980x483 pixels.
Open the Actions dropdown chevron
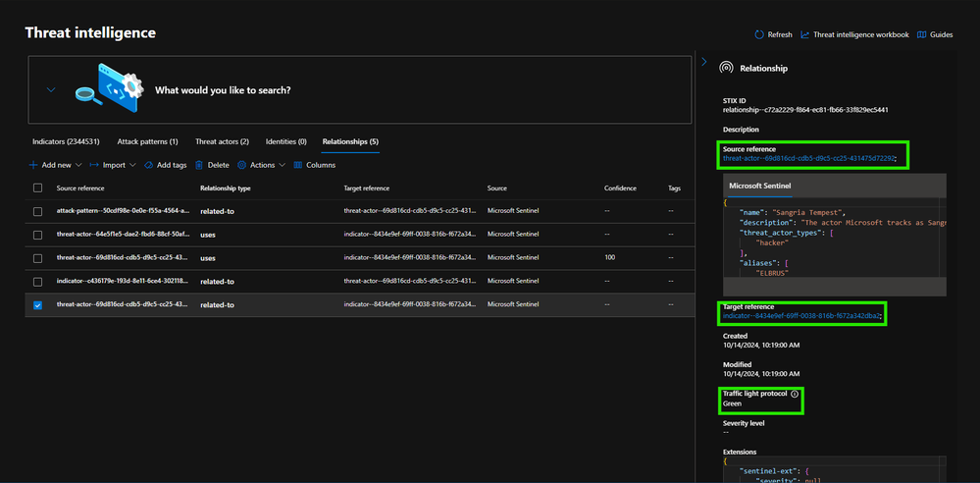coord(282,165)
